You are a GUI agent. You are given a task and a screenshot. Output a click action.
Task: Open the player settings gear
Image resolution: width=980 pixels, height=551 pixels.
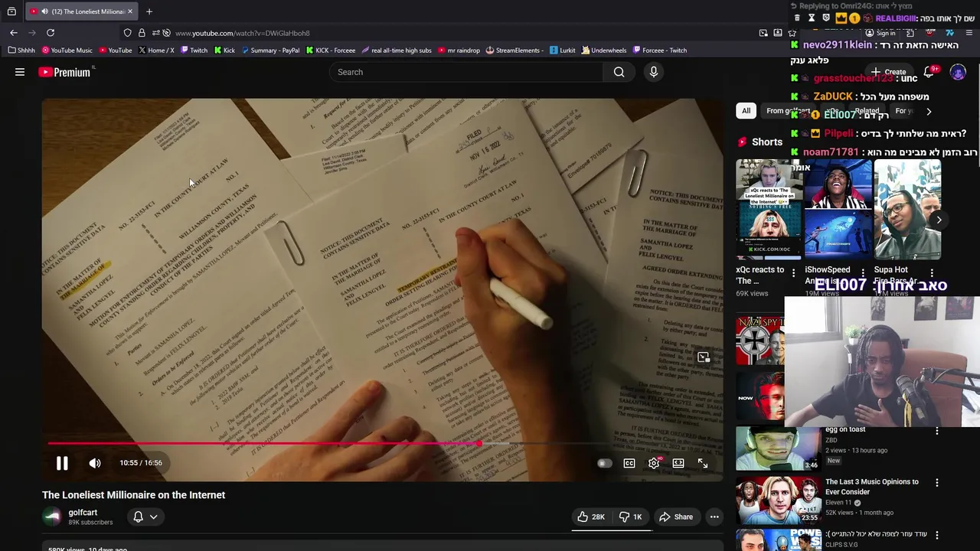click(654, 463)
